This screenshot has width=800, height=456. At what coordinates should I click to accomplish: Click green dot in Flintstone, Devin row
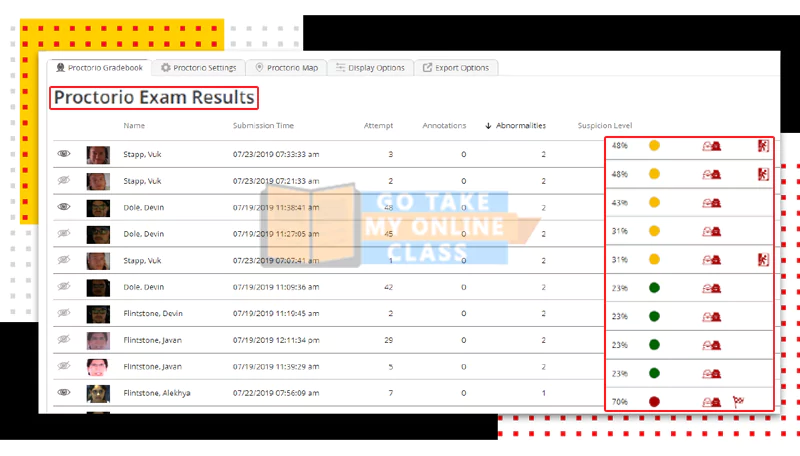coord(654,316)
